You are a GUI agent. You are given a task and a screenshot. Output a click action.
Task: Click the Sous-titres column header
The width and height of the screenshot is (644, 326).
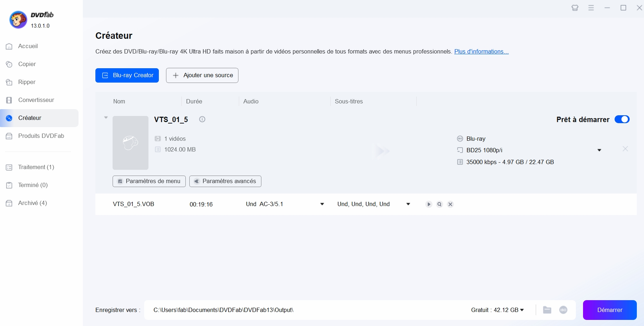(x=349, y=102)
